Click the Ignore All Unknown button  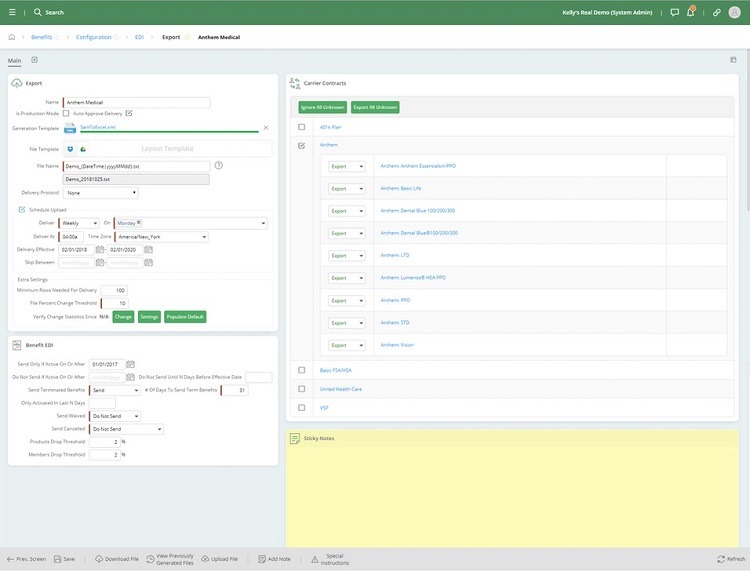(323, 107)
